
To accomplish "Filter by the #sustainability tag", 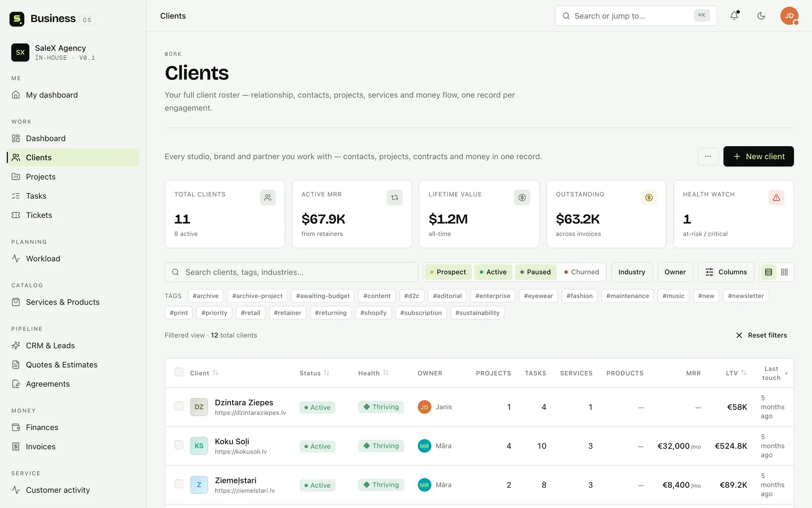I will [x=477, y=312].
